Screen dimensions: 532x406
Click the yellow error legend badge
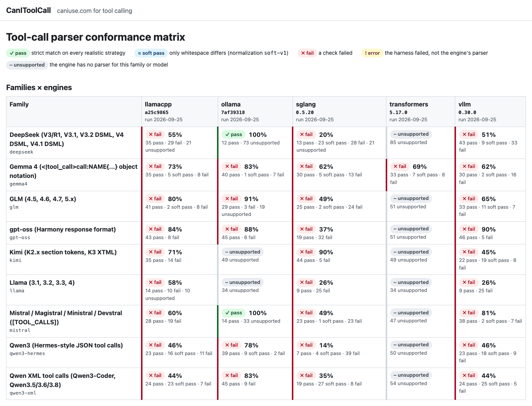click(372, 53)
